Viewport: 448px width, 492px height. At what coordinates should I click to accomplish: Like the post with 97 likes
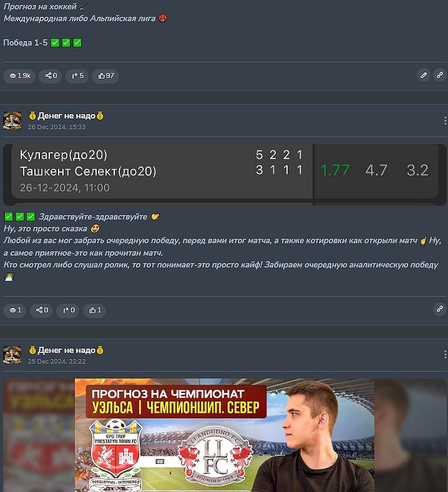pos(105,75)
